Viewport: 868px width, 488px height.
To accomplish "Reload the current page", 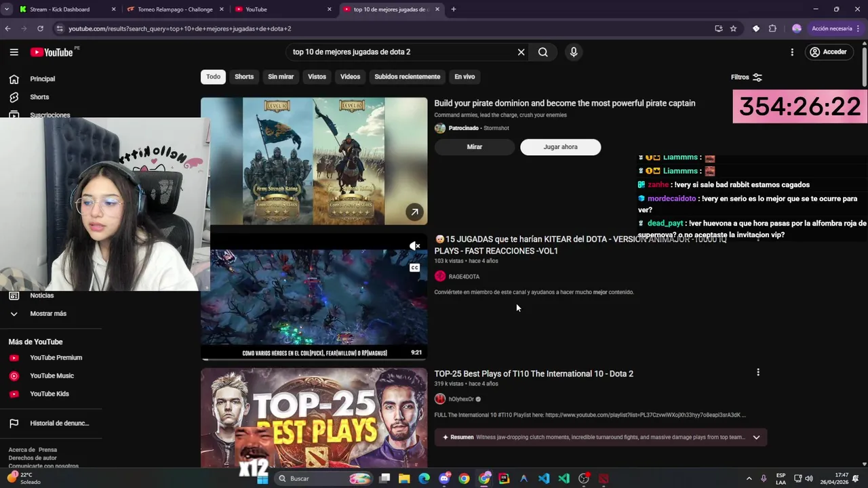I will pyautogui.click(x=41, y=28).
